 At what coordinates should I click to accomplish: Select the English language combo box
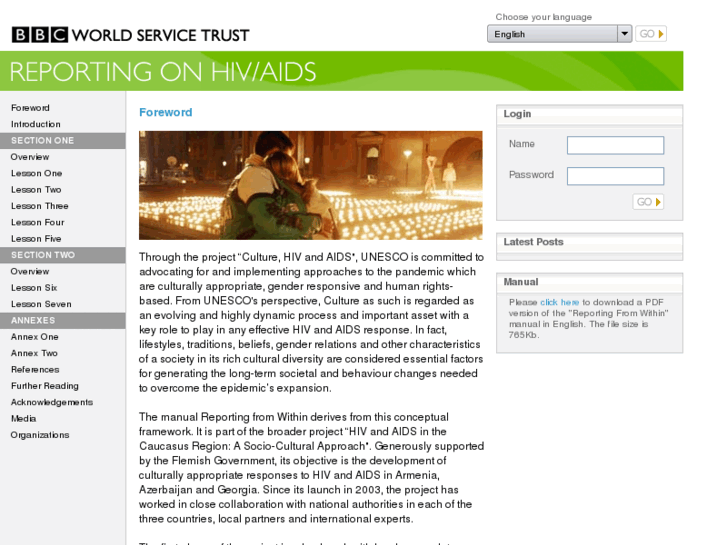point(560,34)
